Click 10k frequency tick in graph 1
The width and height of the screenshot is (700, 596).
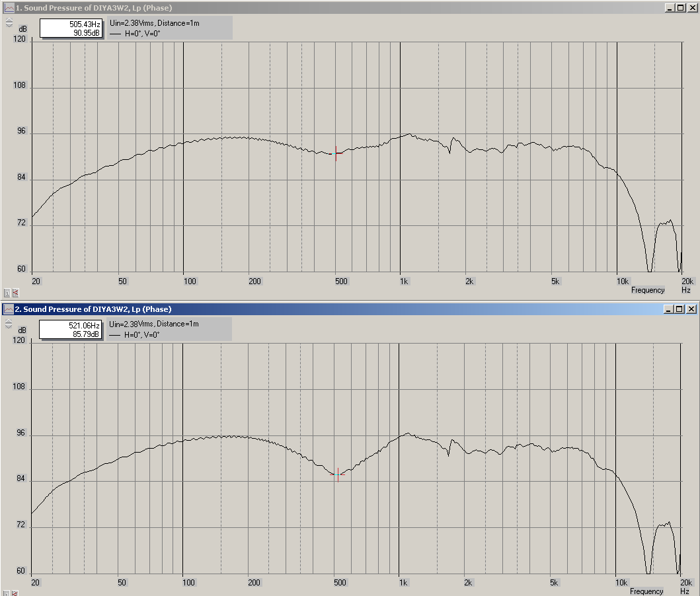tap(623, 281)
